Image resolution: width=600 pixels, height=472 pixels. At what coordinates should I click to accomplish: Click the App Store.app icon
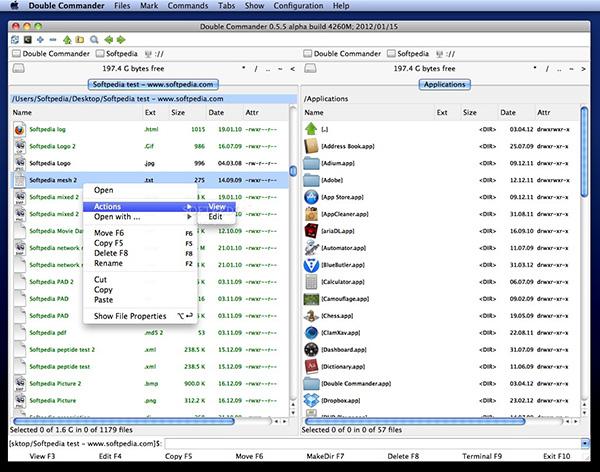tap(311, 197)
